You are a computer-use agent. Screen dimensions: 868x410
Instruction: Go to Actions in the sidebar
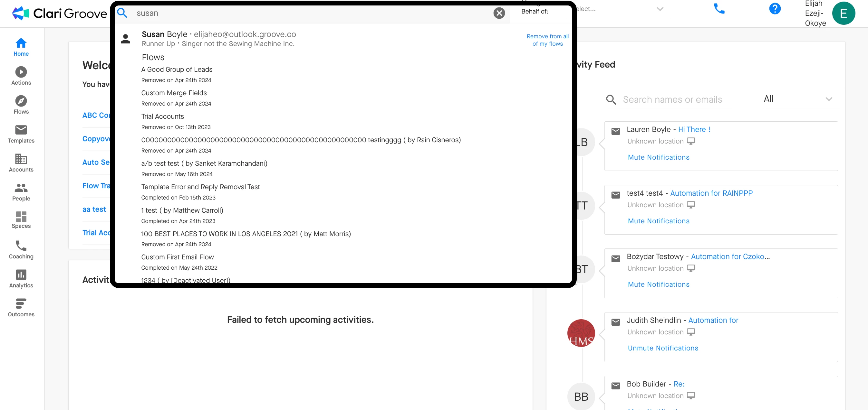(x=21, y=76)
